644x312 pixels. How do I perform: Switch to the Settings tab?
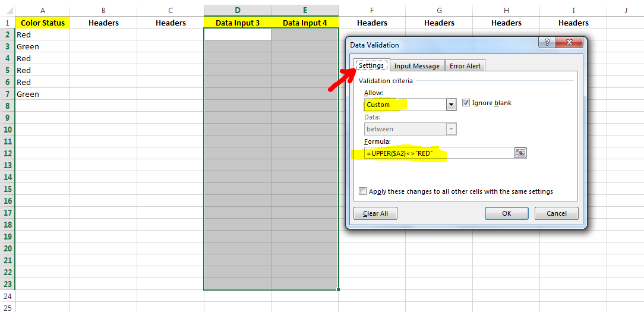[x=371, y=65]
